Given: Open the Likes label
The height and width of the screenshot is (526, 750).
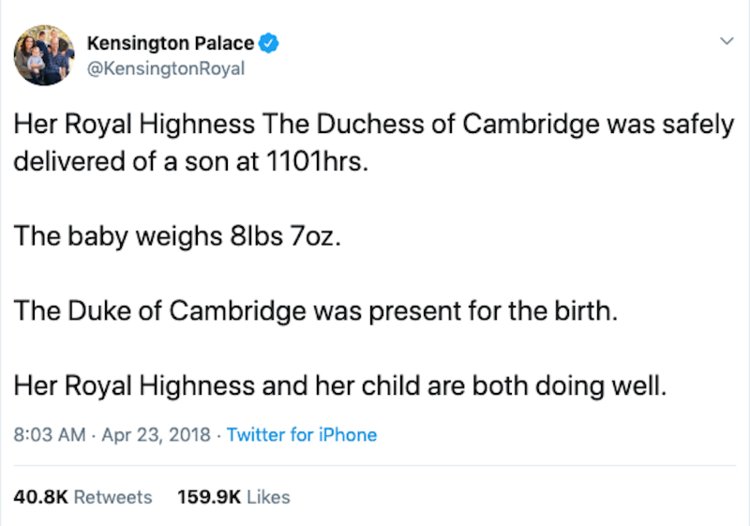Looking at the screenshot, I should [x=268, y=497].
